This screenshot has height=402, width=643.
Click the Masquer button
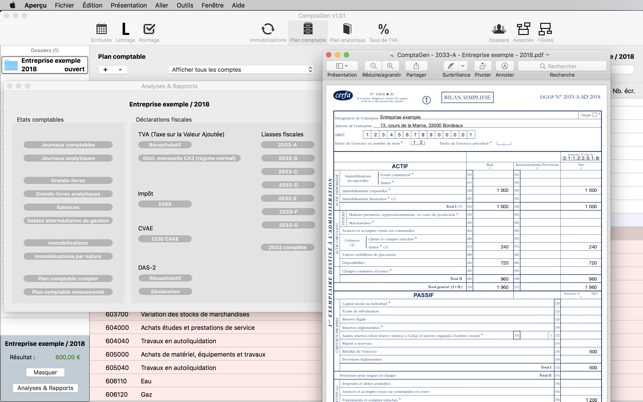pos(45,372)
